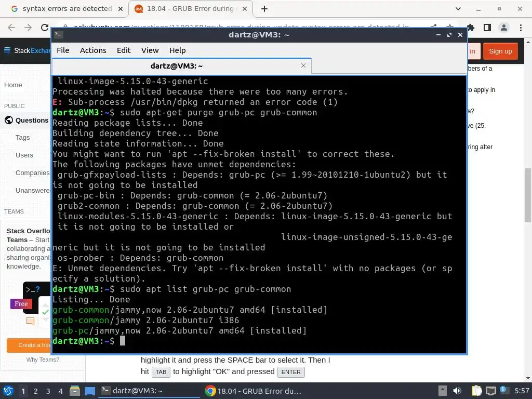Viewport: 532px width, 399px height.
Task: Click the Chrome icon in the taskbar
Action: 210,391
